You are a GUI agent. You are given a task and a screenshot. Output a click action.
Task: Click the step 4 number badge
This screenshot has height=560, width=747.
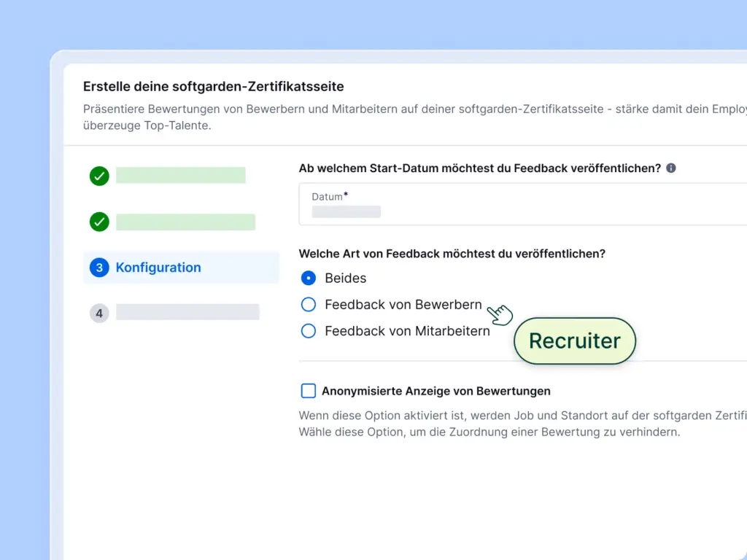pyautogui.click(x=98, y=312)
